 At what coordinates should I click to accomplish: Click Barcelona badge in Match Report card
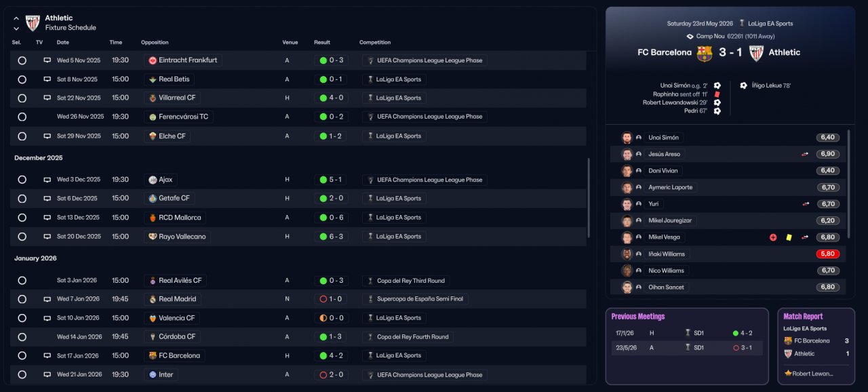coord(788,341)
